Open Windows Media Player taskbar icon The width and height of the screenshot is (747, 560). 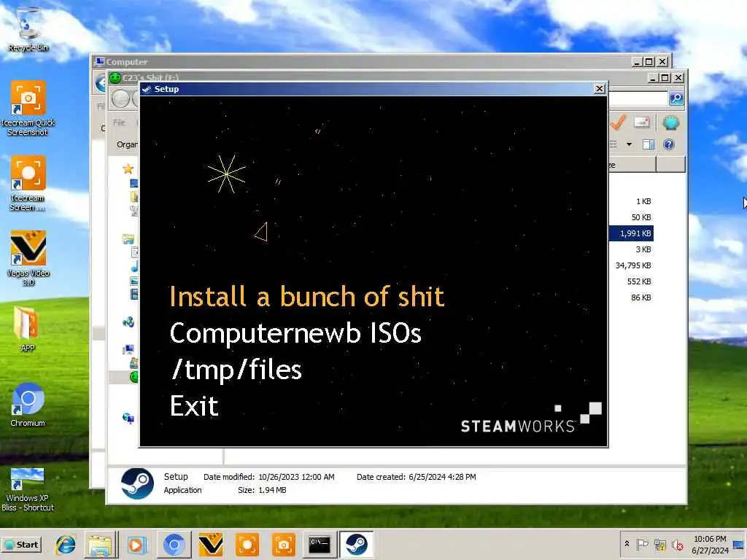click(x=136, y=544)
